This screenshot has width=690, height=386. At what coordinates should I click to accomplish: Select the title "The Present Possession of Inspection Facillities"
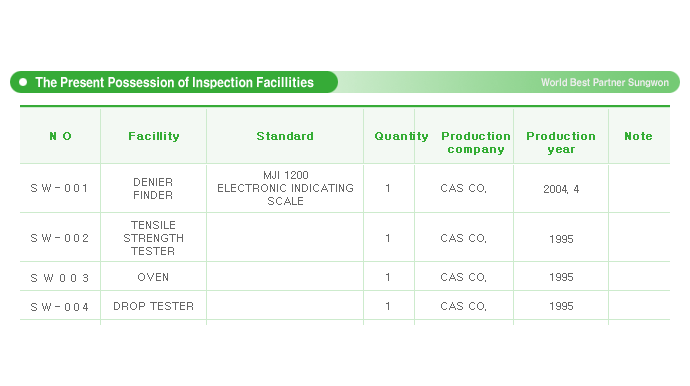tap(175, 82)
